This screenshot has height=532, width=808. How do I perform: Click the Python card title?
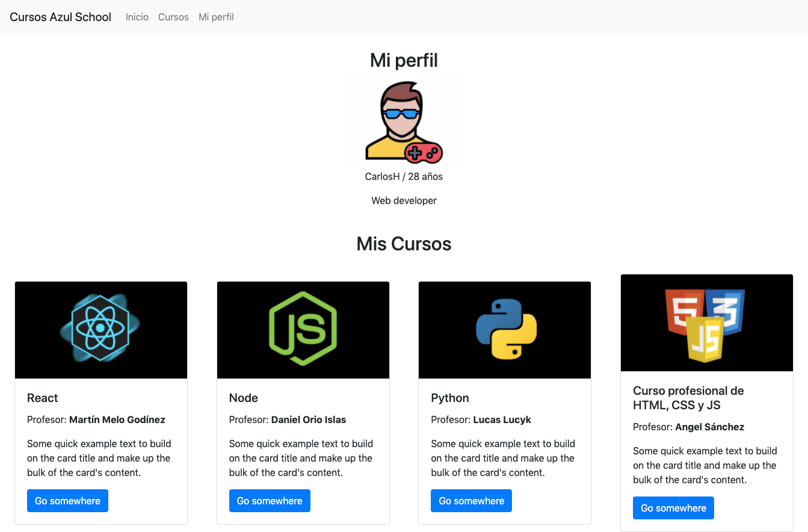click(450, 398)
